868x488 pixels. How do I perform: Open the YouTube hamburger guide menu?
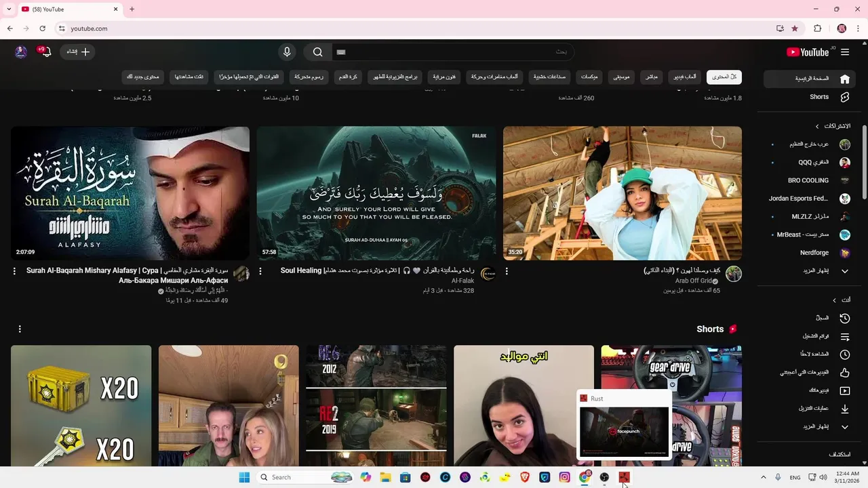click(845, 52)
